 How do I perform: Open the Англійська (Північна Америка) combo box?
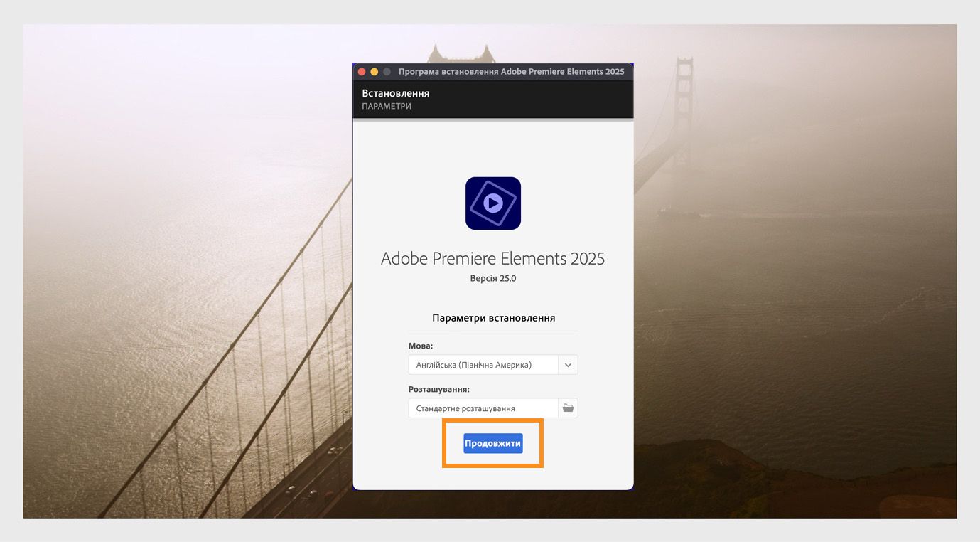click(493, 365)
